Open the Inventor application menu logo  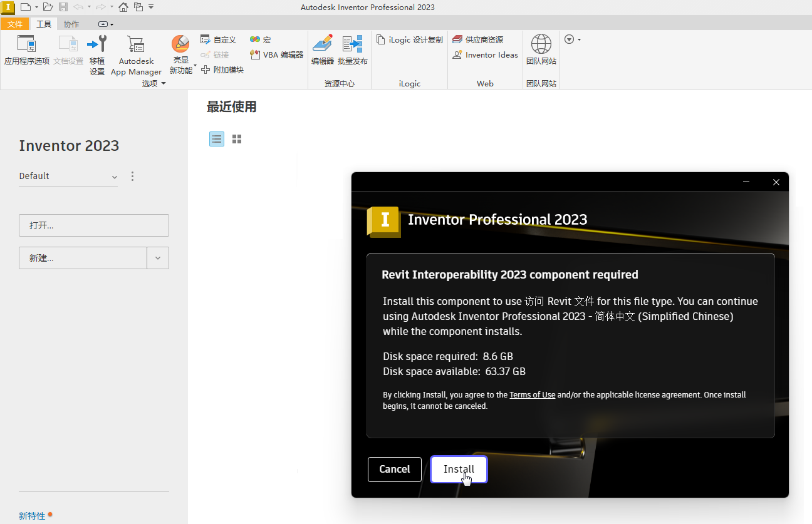click(8, 8)
